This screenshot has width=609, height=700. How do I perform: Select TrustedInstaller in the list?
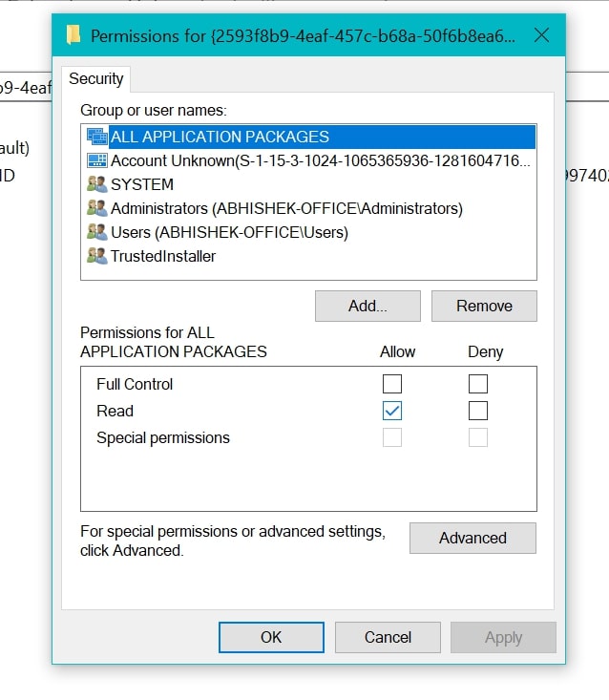(308, 256)
